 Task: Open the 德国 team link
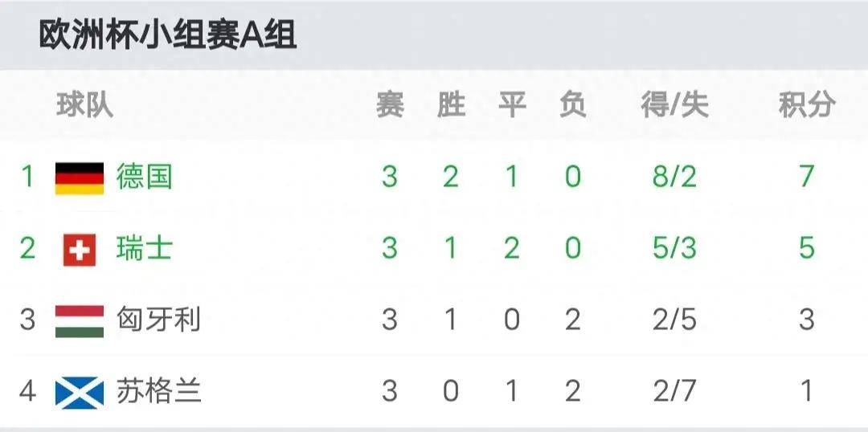(144, 177)
